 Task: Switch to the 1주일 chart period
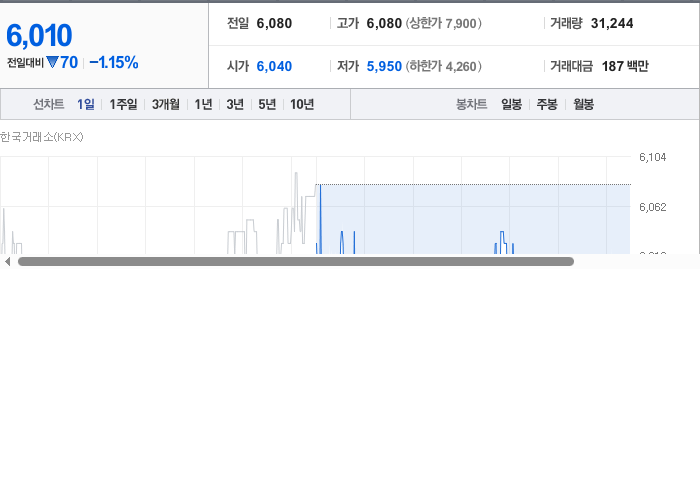[123, 104]
